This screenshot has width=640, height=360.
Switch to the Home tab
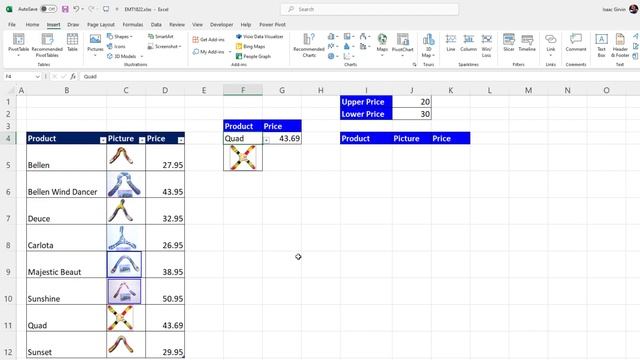coord(32,24)
